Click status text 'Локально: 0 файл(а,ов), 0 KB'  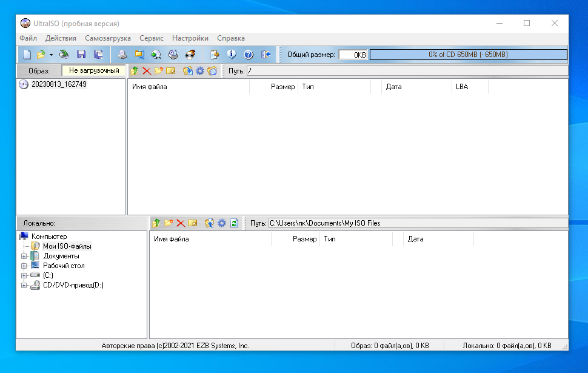[507, 346]
